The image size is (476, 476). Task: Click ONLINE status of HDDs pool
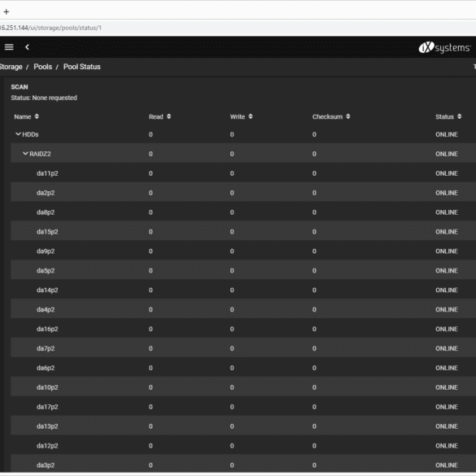pos(447,134)
